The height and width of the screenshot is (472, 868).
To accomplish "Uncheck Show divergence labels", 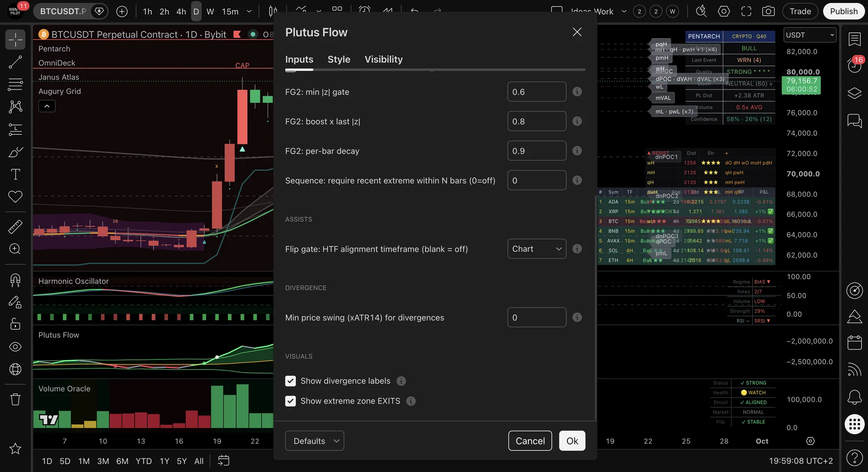I will pos(291,381).
